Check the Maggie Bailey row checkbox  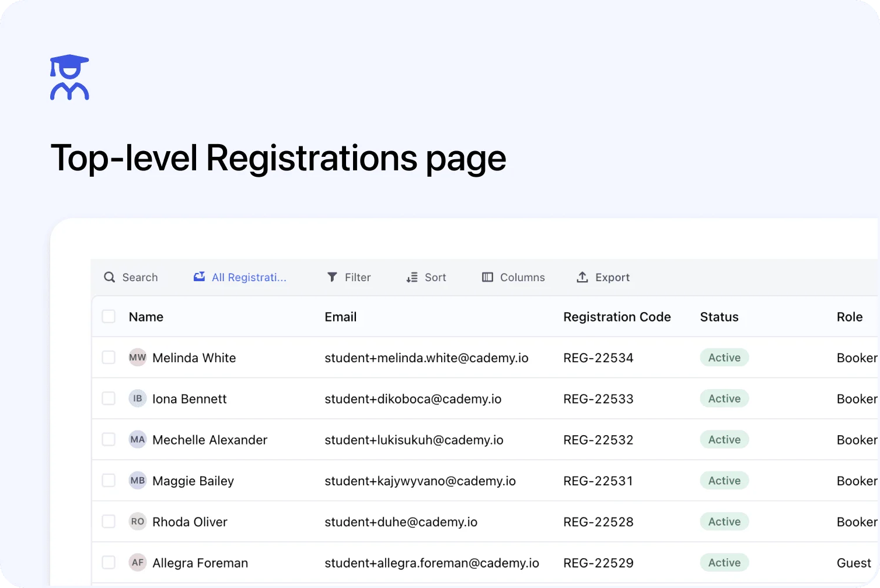click(109, 481)
